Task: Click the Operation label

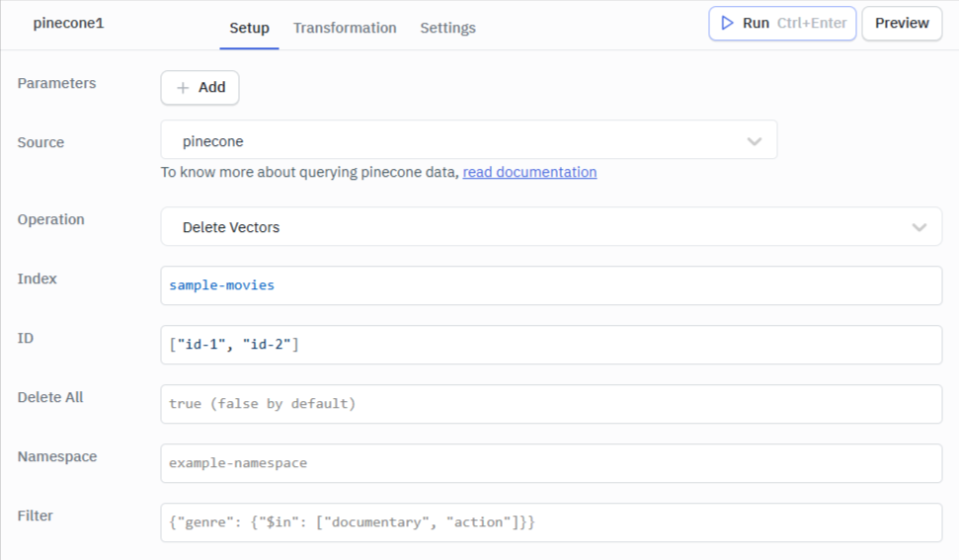Action: point(50,219)
